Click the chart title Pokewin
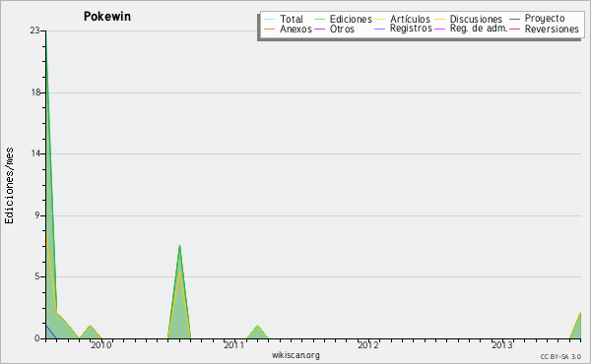The height and width of the screenshot is (364, 591). point(107,17)
